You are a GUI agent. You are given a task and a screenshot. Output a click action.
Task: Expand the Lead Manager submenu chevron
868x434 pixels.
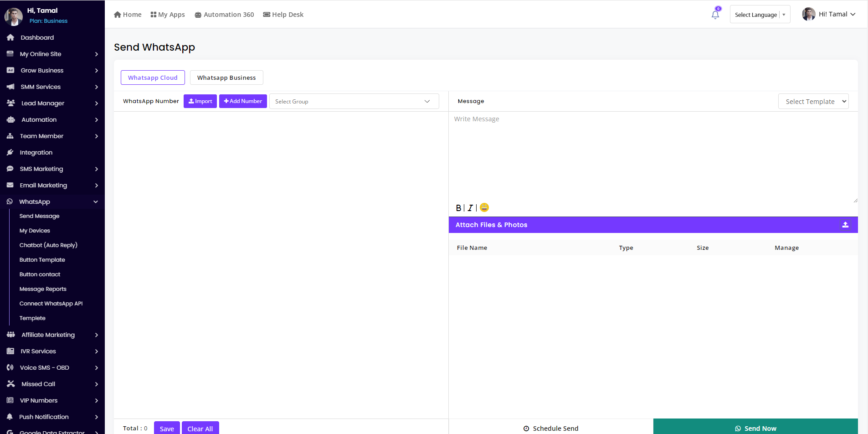coord(97,103)
